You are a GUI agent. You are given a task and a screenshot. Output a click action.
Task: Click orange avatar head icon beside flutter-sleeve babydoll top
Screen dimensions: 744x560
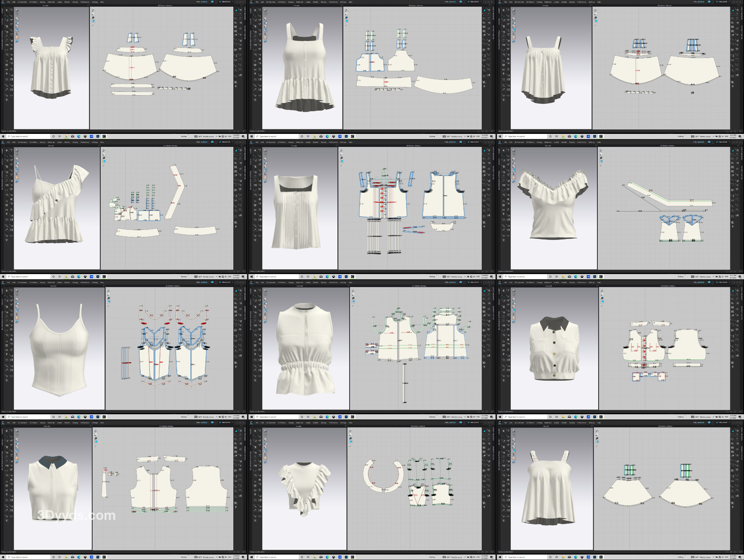point(17,38)
